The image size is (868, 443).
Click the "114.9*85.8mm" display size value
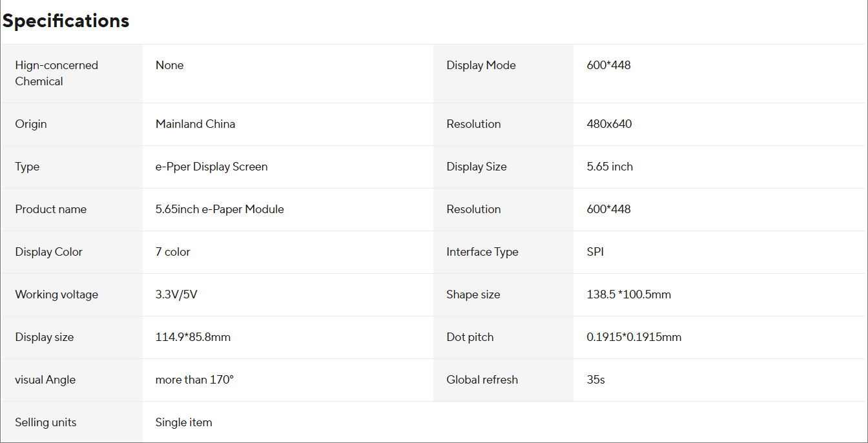coord(192,337)
